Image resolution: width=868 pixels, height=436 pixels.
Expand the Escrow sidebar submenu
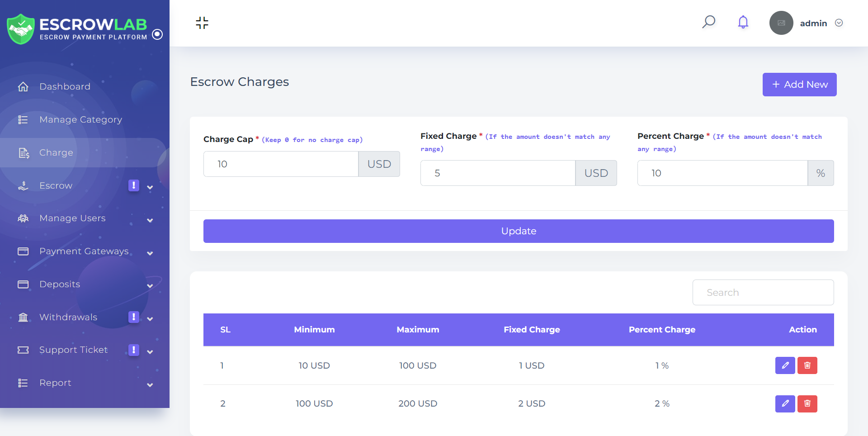coord(150,187)
